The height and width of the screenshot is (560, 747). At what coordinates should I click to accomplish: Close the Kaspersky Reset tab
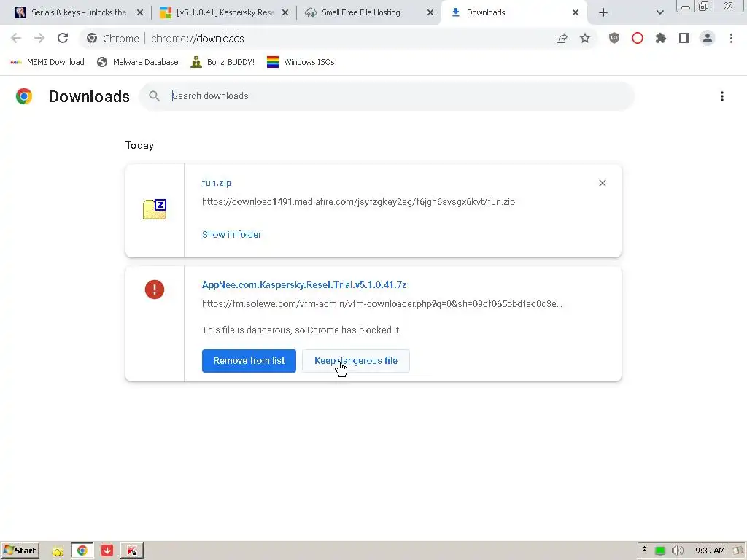click(x=285, y=12)
